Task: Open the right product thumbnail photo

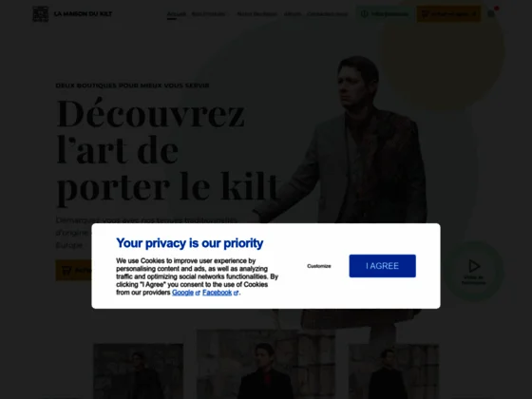Action: 394,371
